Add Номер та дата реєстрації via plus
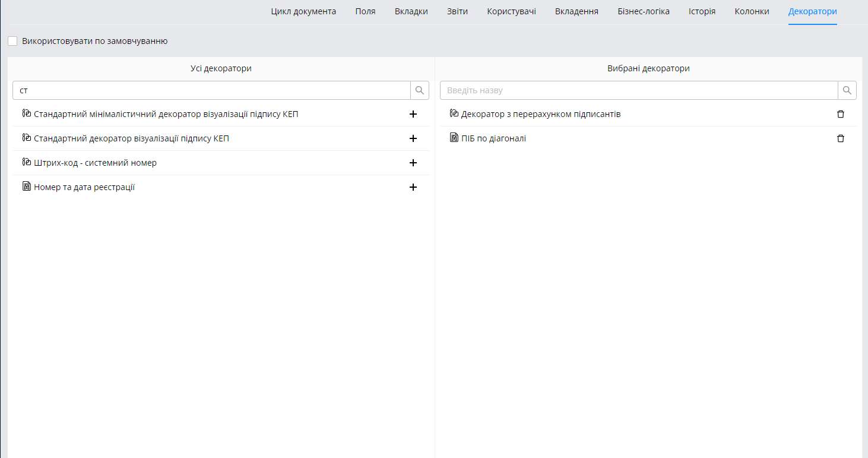Screen dimensions: 868x458 pos(413,187)
